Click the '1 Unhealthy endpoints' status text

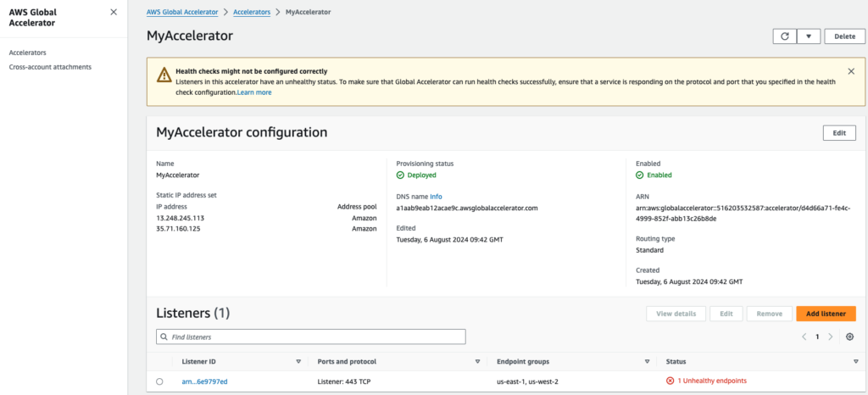(712, 381)
